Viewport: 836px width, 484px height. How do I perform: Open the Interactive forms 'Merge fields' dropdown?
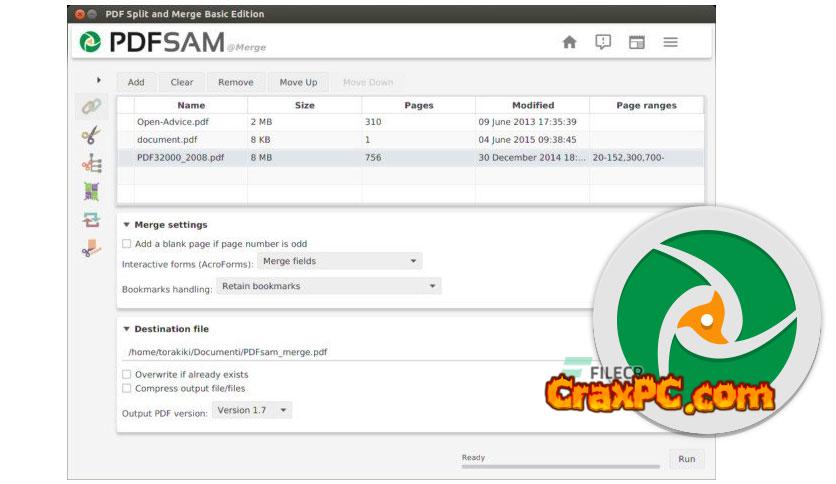[x=340, y=262]
